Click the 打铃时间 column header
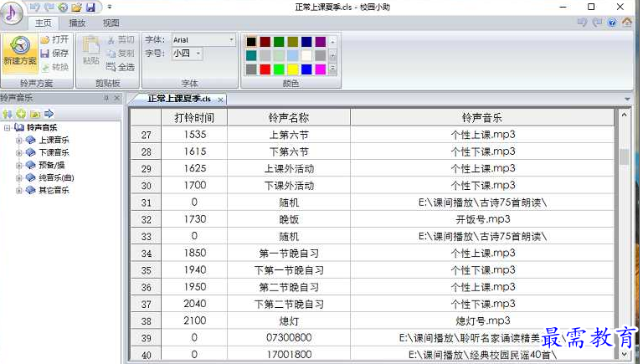 (194, 118)
